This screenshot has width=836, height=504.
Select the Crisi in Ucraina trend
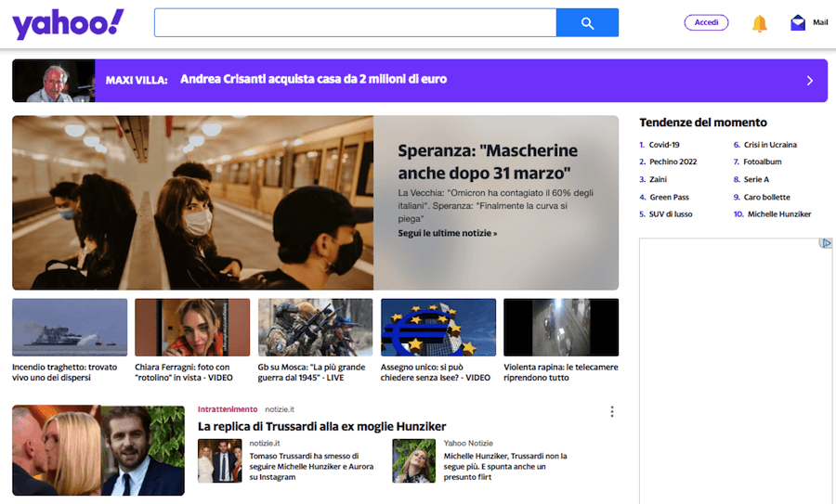click(770, 145)
